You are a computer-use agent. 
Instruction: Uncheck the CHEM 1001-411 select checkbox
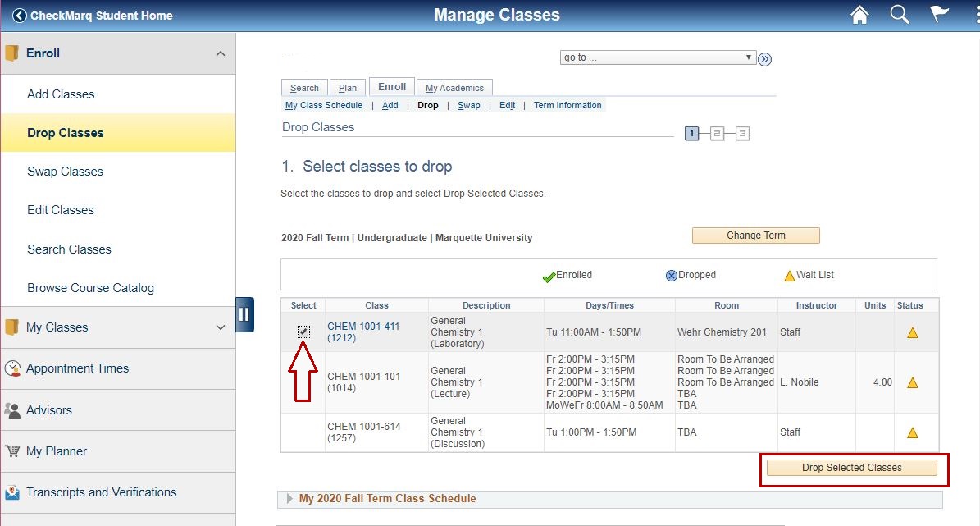click(303, 332)
